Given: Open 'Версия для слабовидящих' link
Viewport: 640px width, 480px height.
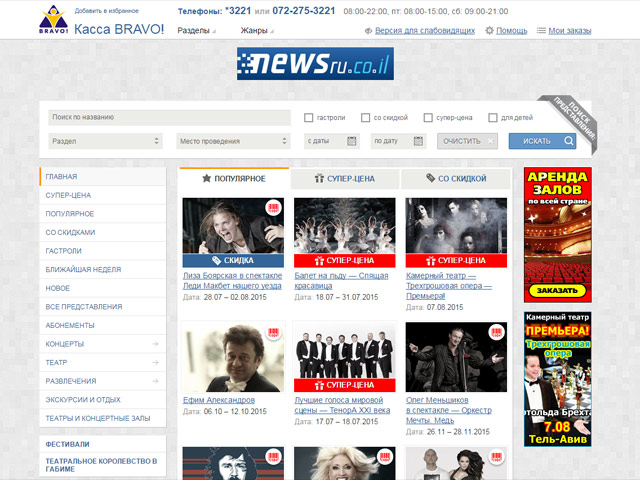Looking at the screenshot, I should [x=425, y=31].
